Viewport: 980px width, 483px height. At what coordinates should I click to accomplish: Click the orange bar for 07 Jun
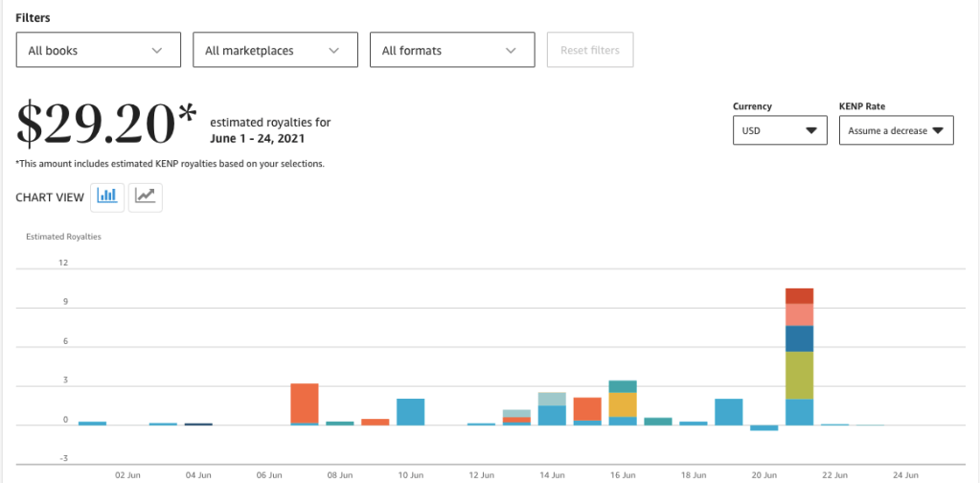(x=305, y=402)
